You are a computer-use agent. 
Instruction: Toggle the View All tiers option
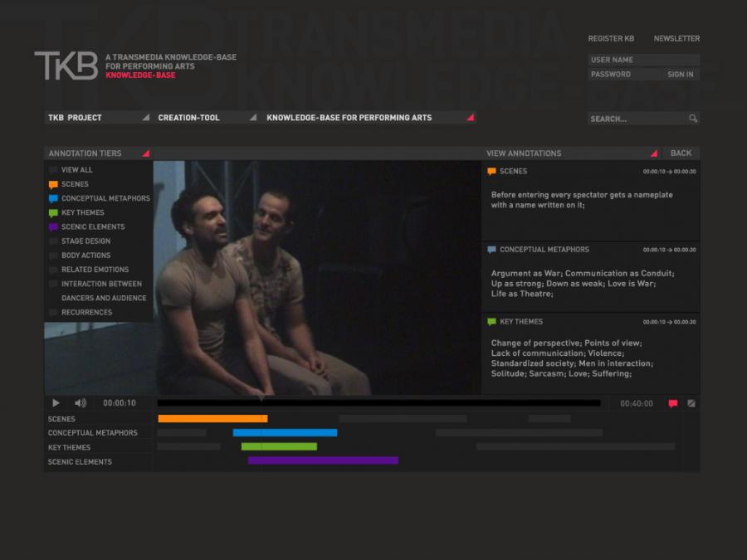[x=54, y=170]
